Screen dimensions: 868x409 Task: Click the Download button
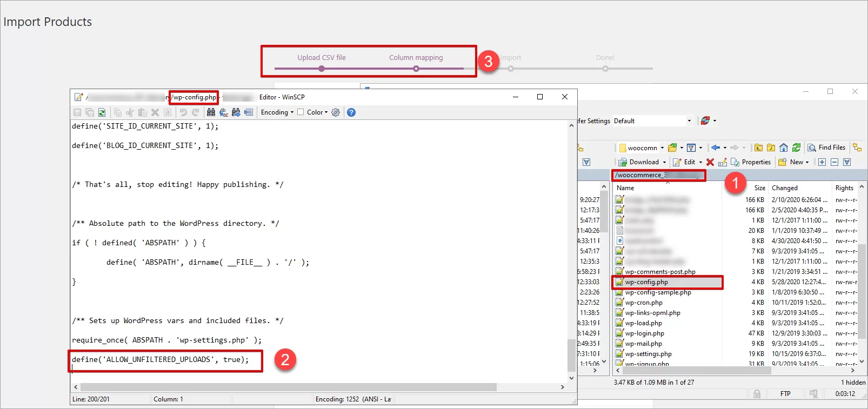click(643, 162)
